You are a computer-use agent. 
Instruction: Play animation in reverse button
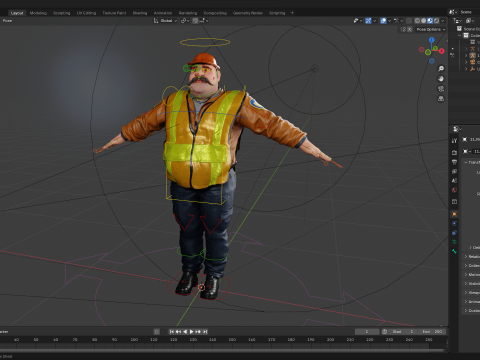click(185, 332)
